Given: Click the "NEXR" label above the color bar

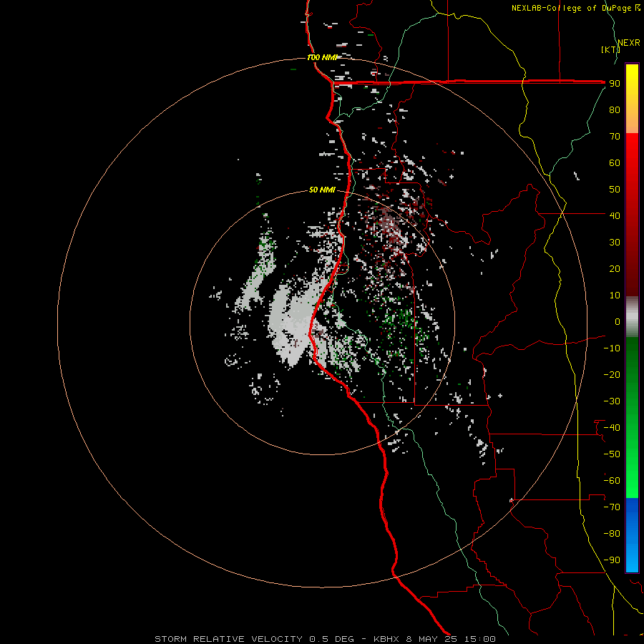Looking at the screenshot, I should coord(629,42).
